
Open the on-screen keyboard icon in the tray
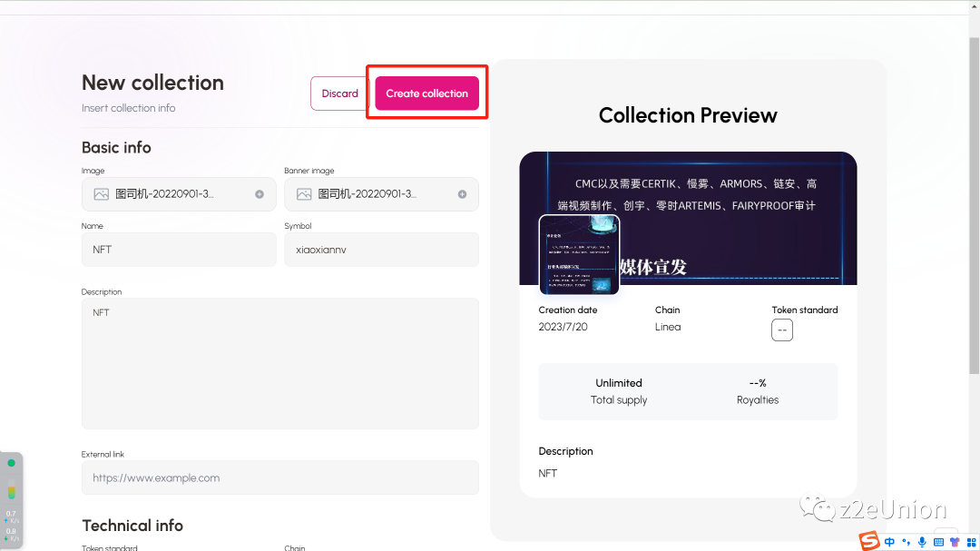938,542
